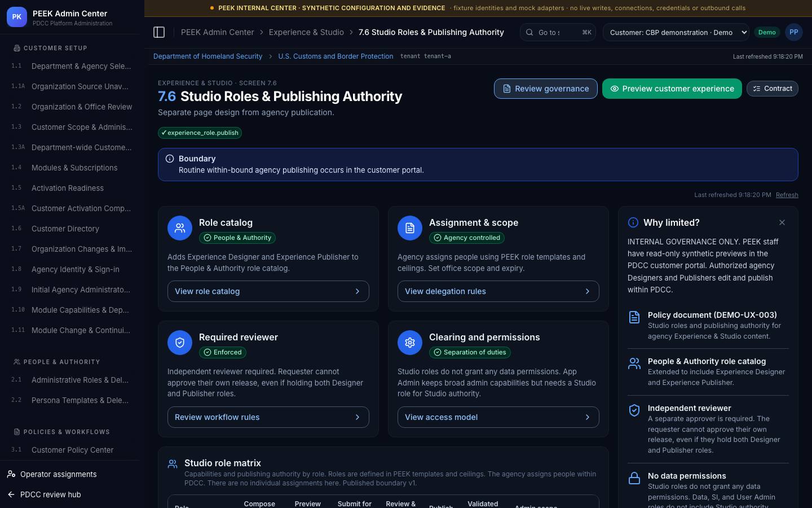Open Modules & Subscriptions sidebar item
The width and height of the screenshot is (812, 508).
(72, 168)
